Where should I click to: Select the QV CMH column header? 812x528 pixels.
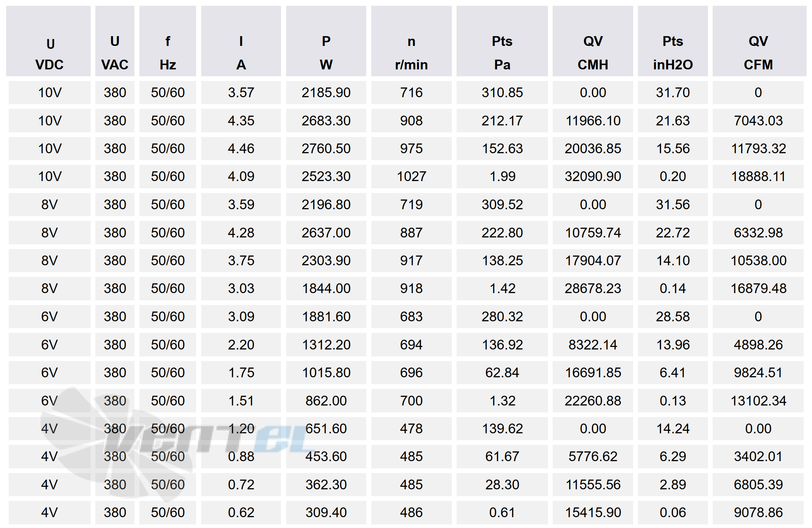593,41
